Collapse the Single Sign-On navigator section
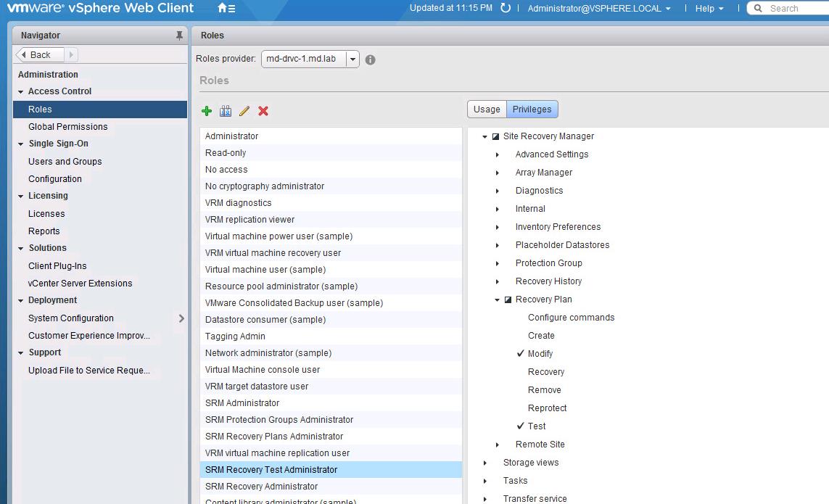The image size is (829, 504). tap(20, 144)
